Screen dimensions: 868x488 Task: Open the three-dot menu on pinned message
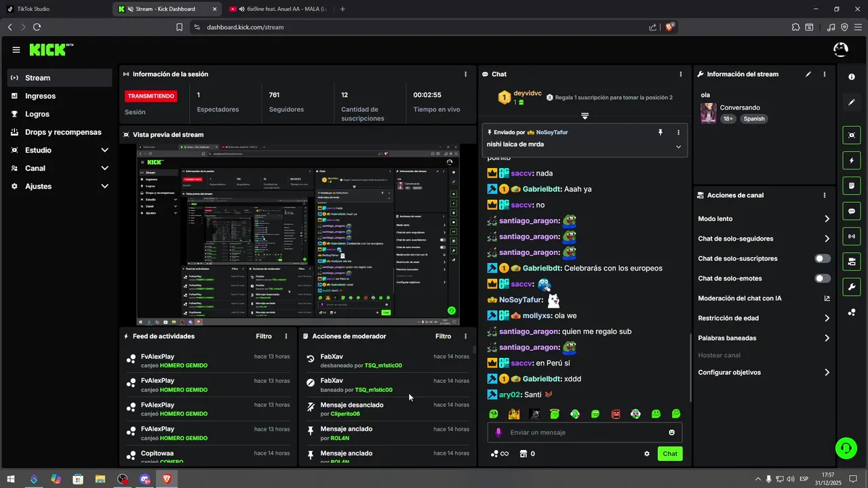[678, 132]
